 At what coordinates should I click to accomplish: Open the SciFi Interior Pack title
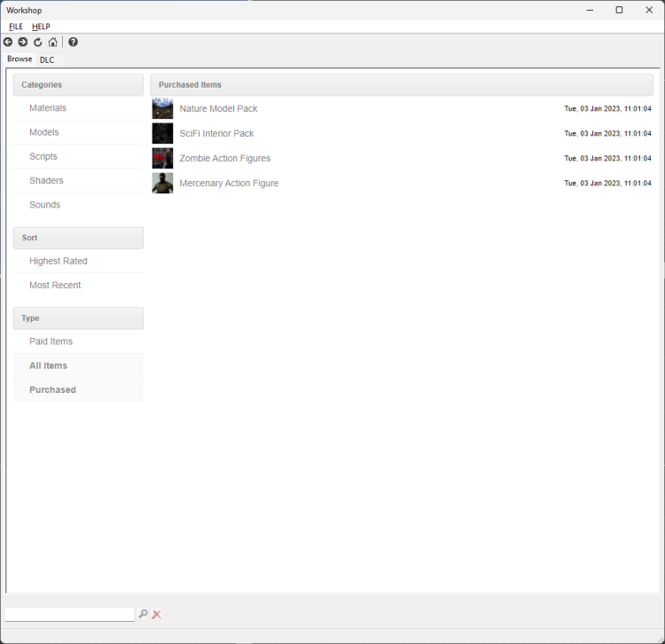216,134
